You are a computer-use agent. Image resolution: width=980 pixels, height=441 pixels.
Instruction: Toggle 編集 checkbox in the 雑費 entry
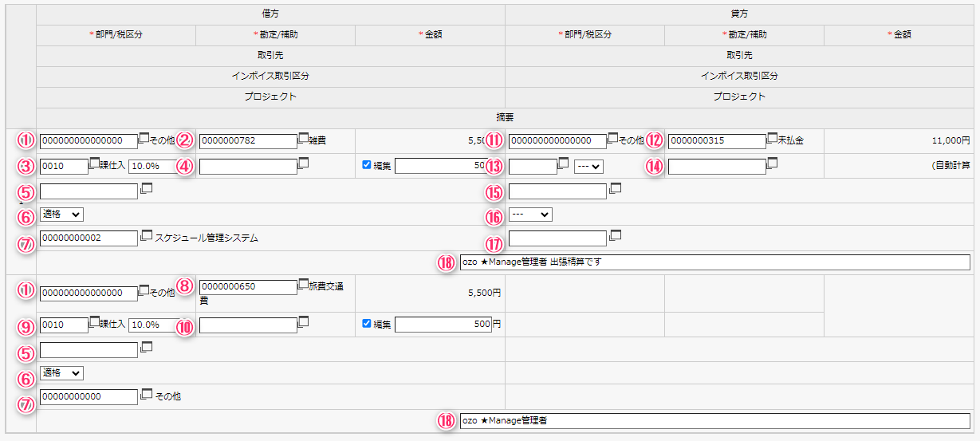pyautogui.click(x=367, y=165)
